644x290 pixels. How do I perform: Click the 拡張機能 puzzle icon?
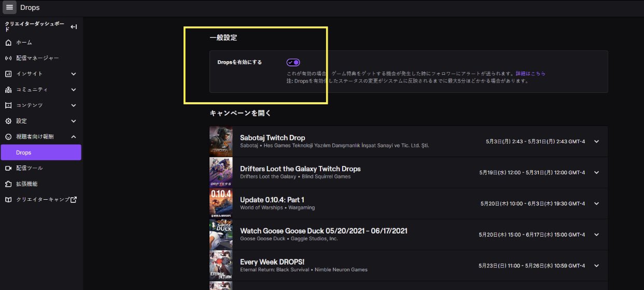pos(8,184)
